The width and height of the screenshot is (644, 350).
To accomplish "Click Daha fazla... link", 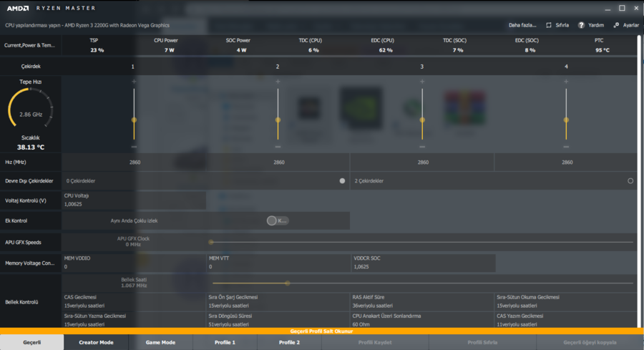I will click(x=522, y=25).
